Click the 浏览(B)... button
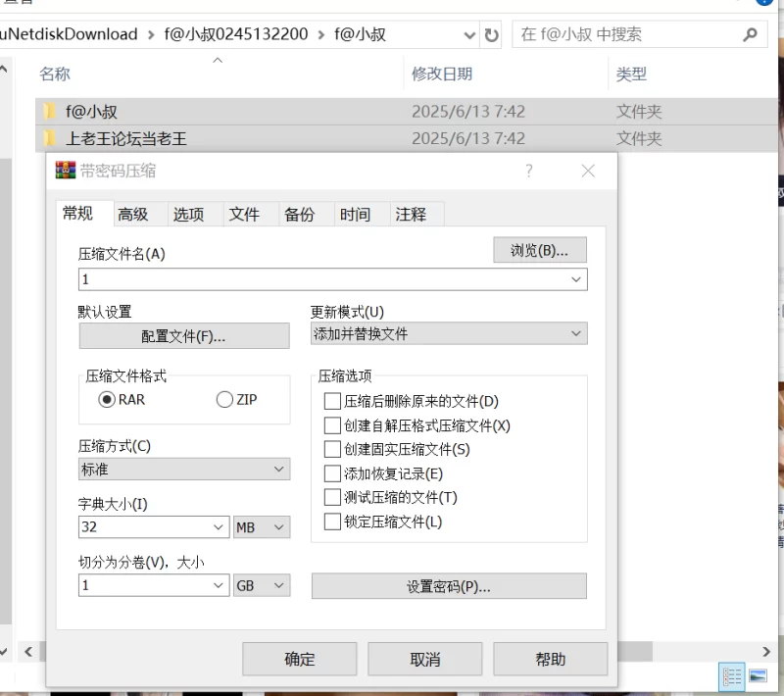784x696 pixels. (x=540, y=250)
